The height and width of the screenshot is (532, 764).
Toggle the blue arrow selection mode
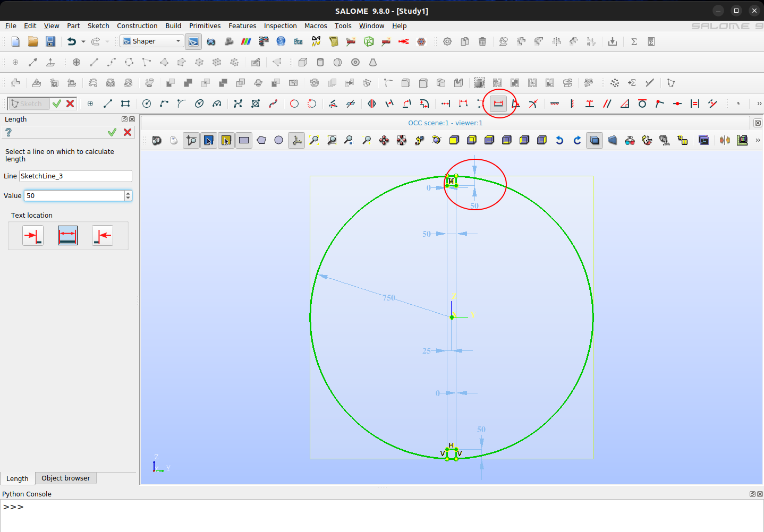point(209,140)
